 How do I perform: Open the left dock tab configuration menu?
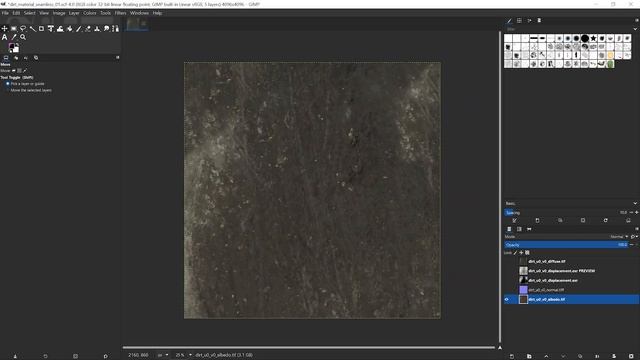(118, 58)
